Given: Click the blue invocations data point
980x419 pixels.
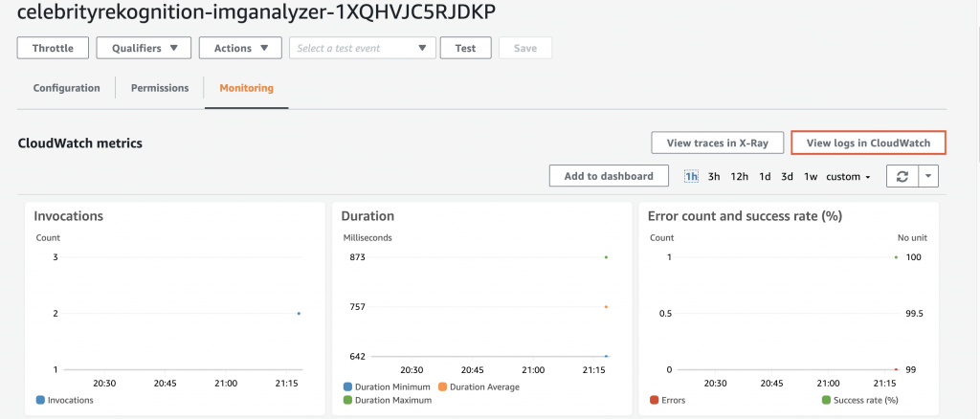Looking at the screenshot, I should pyautogui.click(x=299, y=314).
